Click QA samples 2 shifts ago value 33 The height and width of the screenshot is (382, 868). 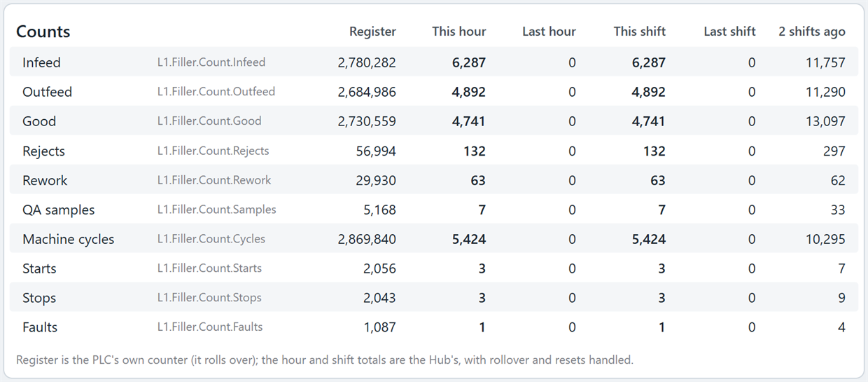point(838,210)
